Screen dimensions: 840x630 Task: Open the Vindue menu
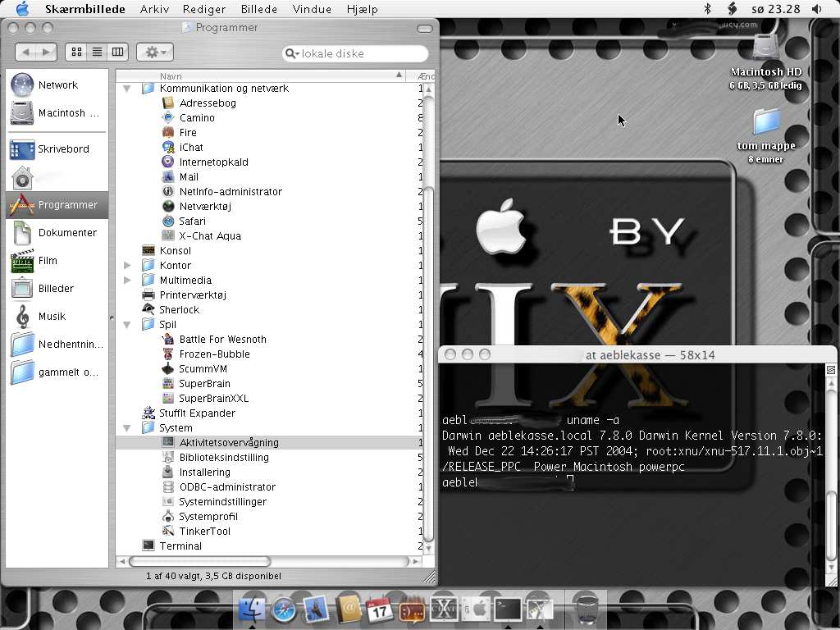(x=312, y=9)
